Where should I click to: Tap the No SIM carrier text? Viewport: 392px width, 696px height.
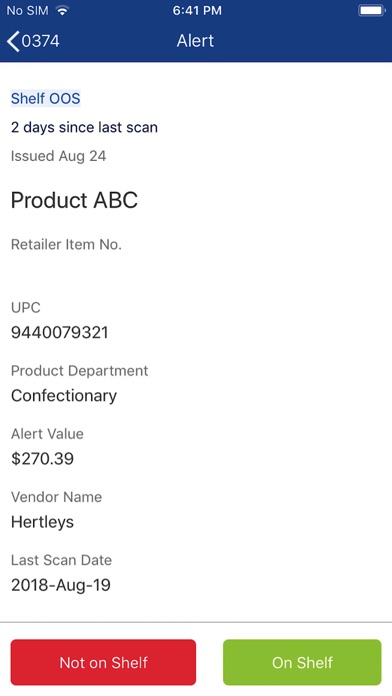pos(28,11)
